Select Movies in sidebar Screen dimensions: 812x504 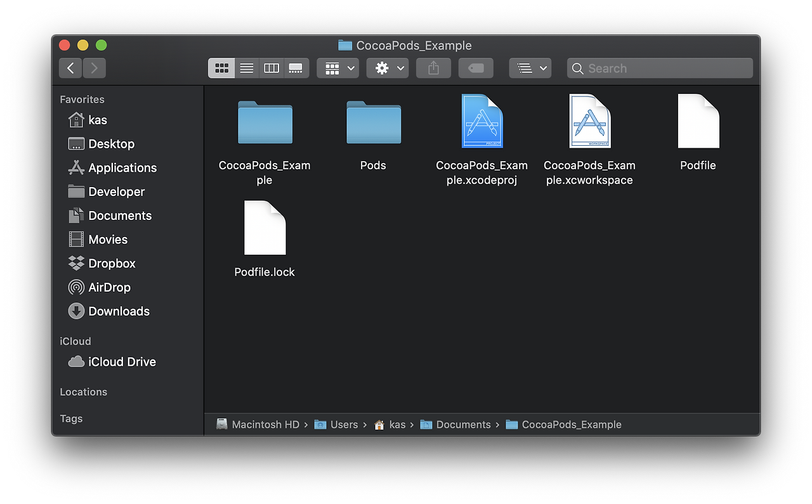pyautogui.click(x=98, y=240)
